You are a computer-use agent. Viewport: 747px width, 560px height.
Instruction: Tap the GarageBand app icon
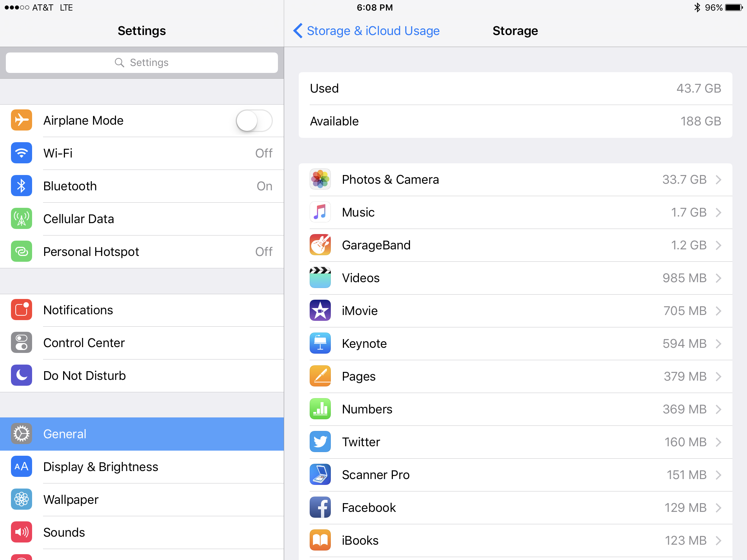point(320,245)
